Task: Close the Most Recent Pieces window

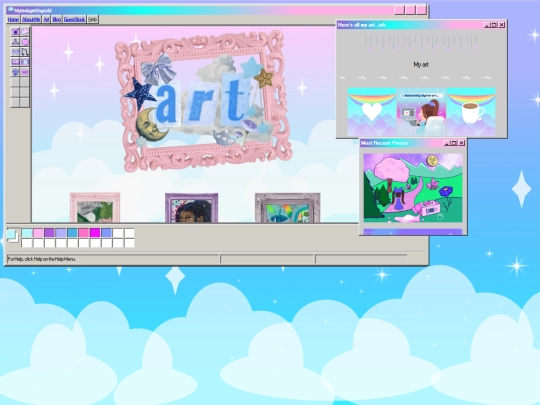Action: [461, 143]
